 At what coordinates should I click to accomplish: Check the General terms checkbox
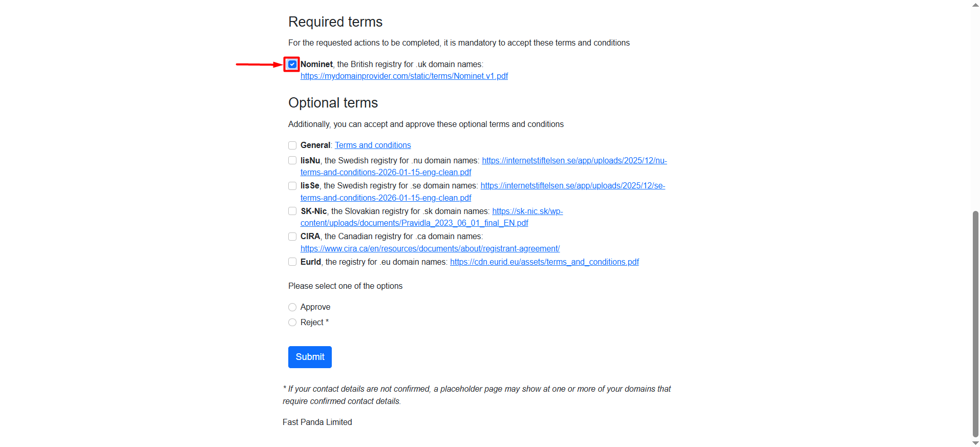(x=292, y=145)
